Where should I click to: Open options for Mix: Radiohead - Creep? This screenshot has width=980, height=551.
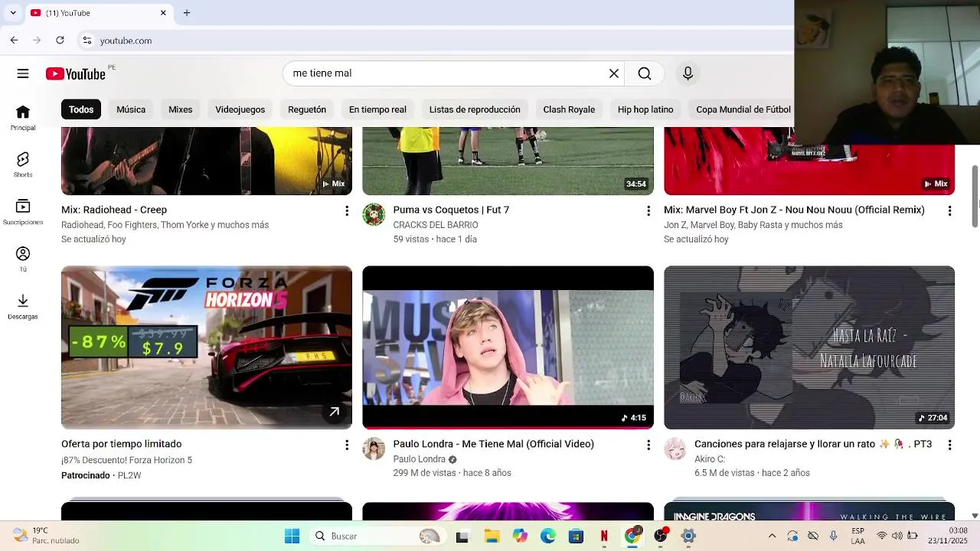[347, 210]
